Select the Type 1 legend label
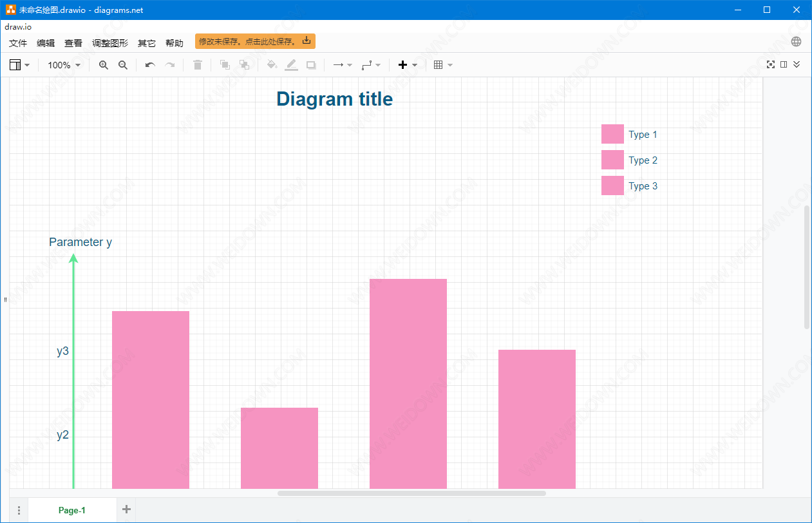This screenshot has height=523, width=812. pos(643,135)
